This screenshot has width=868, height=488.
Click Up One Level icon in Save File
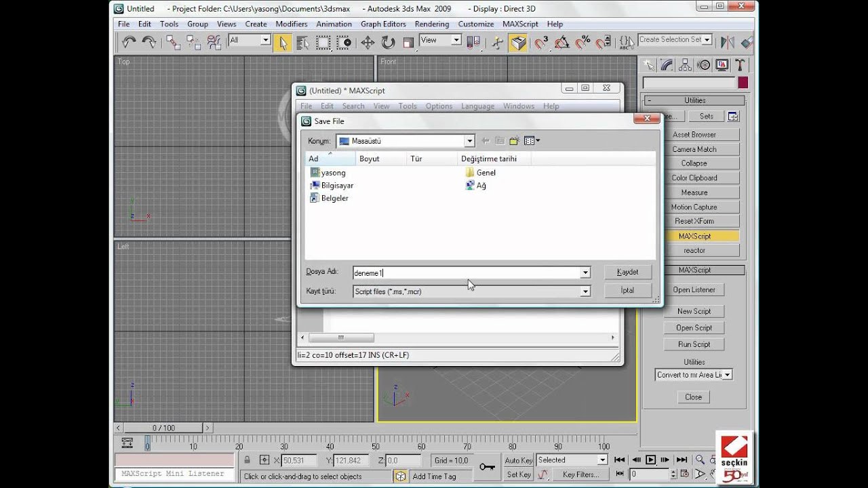(500, 141)
